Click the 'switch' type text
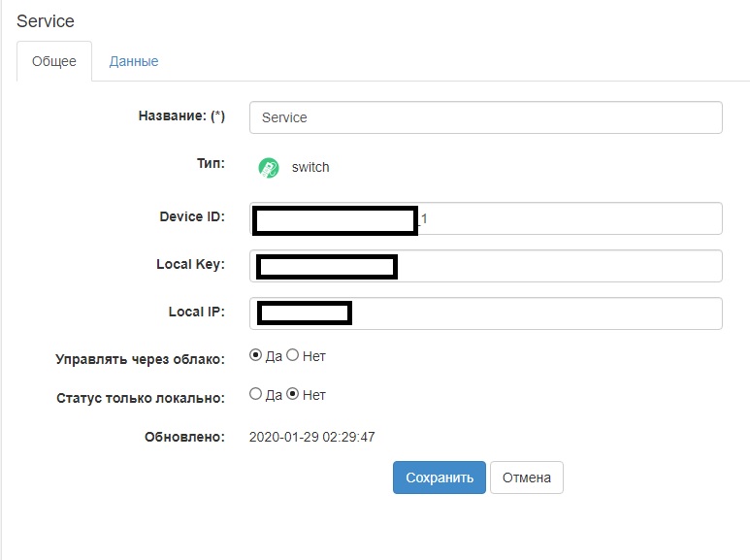The image size is (750, 560). point(310,168)
